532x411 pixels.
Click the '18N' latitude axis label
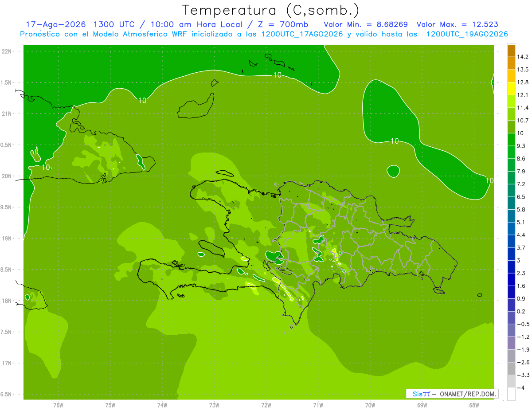pyautogui.click(x=8, y=301)
